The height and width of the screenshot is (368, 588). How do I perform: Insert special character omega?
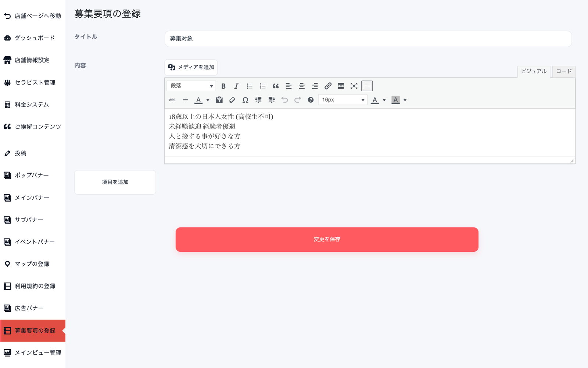click(x=245, y=100)
